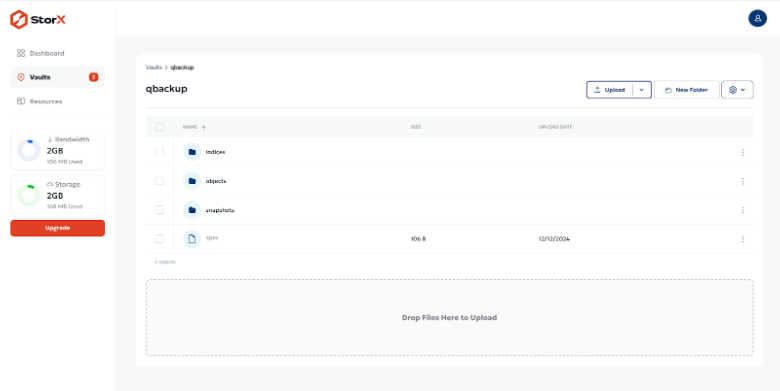The image size is (780, 391).
Task: Click the 168 MB Used storage text
Action: (65, 206)
